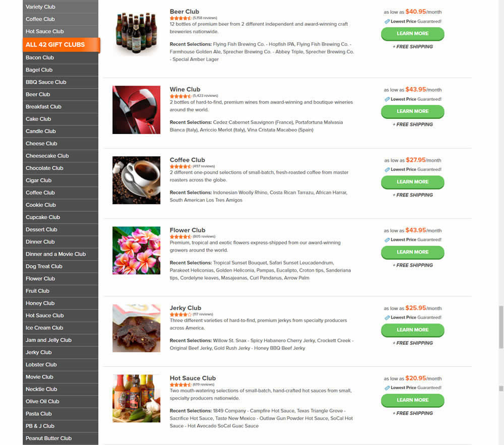Click the Jerky Club product image
This screenshot has width=504, height=445.
pos(136,329)
